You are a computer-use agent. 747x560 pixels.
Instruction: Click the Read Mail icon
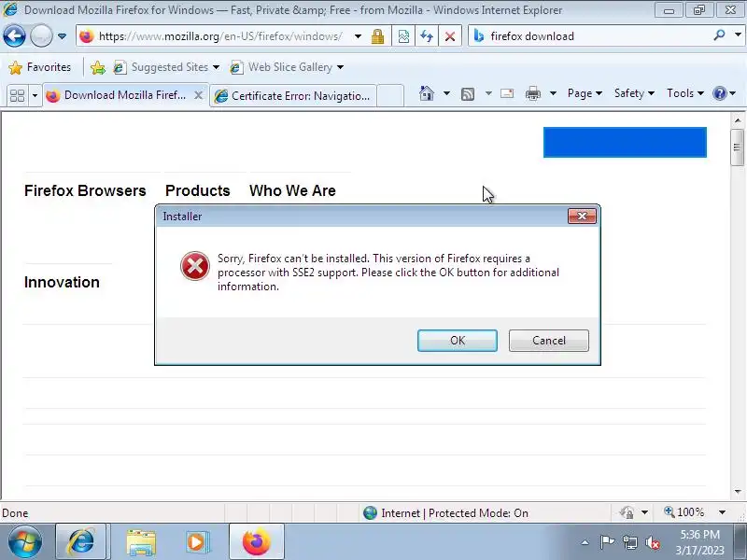(x=507, y=93)
